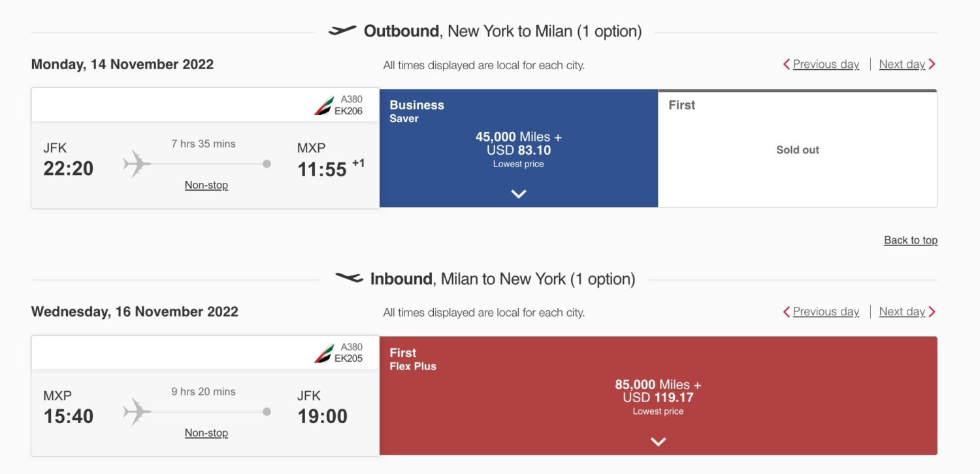Expand the Non-stop details for the outbound flight

coord(206,185)
